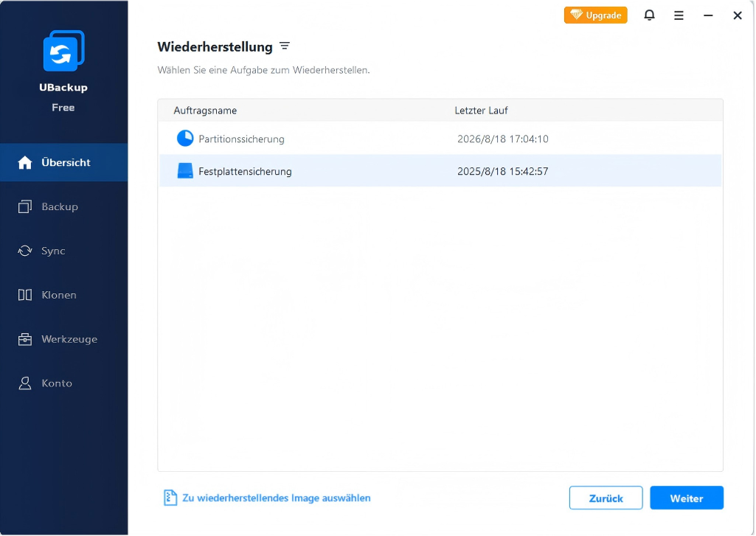Sort by Auftragsname column header

[x=205, y=111]
